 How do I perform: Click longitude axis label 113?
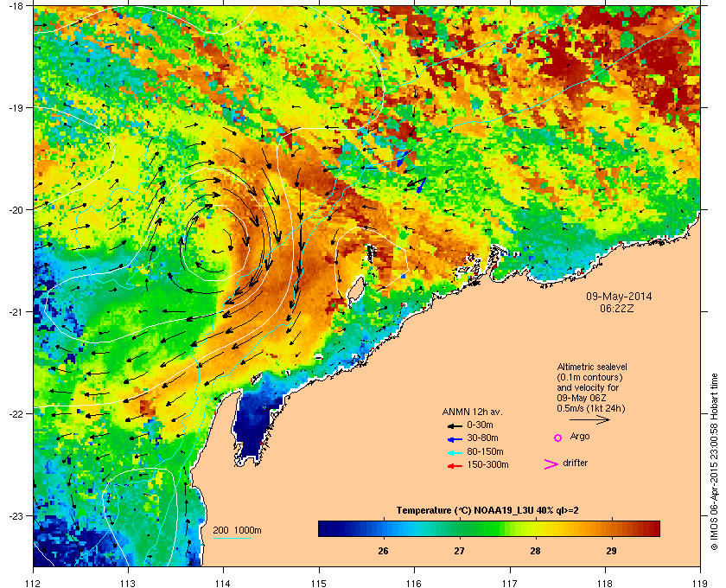pyautogui.click(x=128, y=583)
